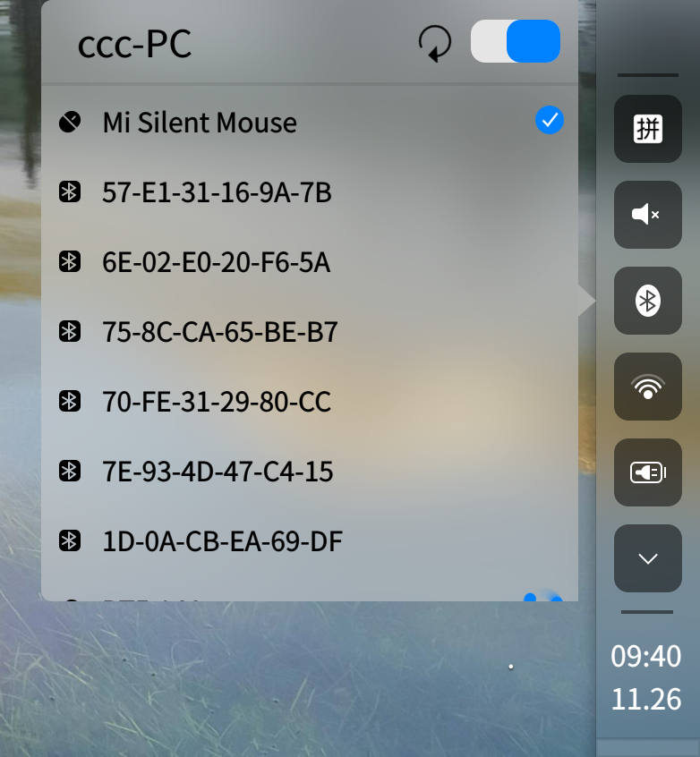Click Bluetooth icon beside 70-FE-31-29-80-CC
Screen dimensions: 700x757
pyautogui.click(x=70, y=401)
